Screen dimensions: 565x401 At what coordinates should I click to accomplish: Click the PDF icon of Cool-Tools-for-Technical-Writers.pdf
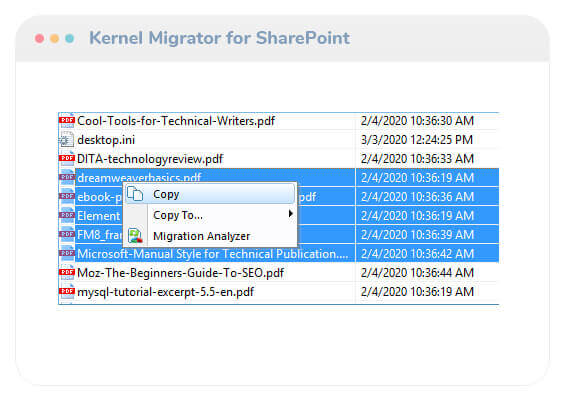point(67,121)
